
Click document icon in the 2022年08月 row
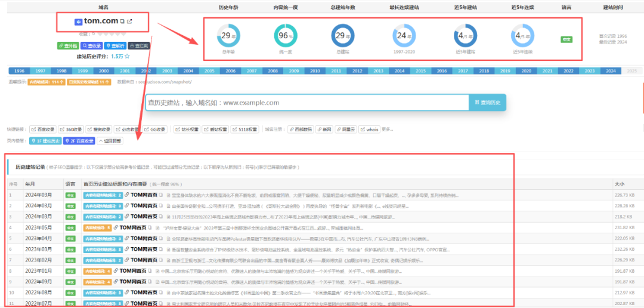tap(169, 293)
